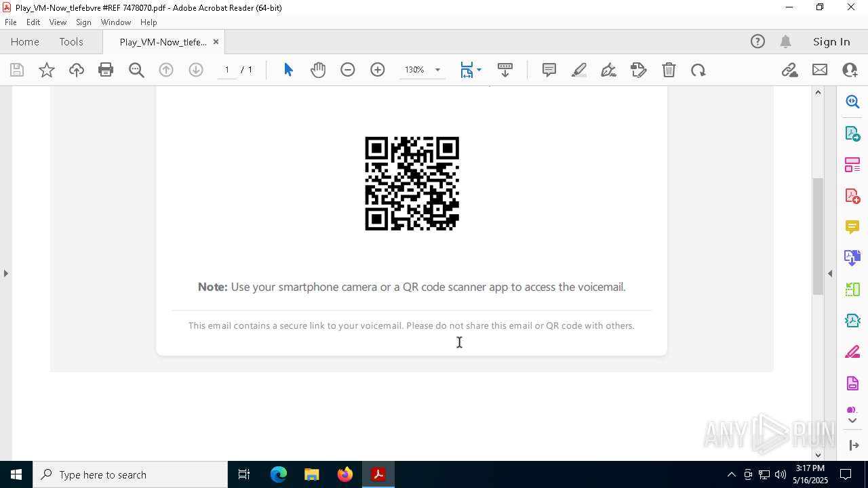This screenshot has height=488, width=868.
Task: Go to next page arrow
Action: (x=196, y=70)
